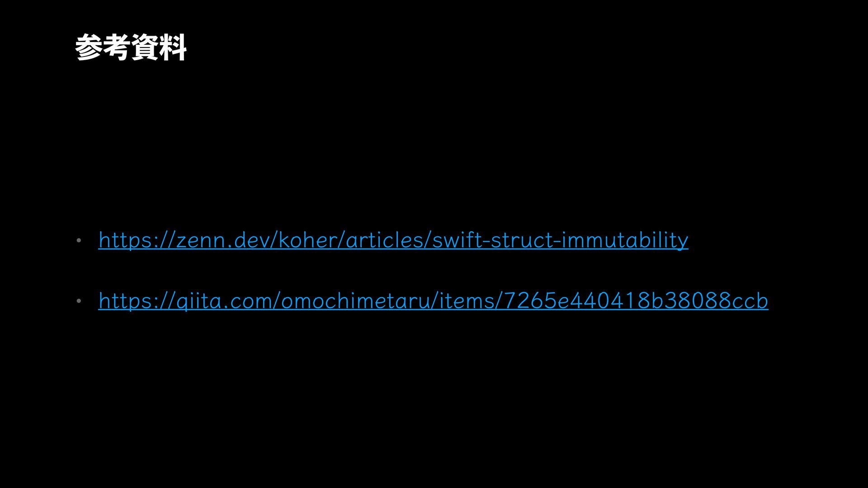Image resolution: width=868 pixels, height=488 pixels.
Task: Click "https" at start of zenn link
Action: (x=125, y=240)
